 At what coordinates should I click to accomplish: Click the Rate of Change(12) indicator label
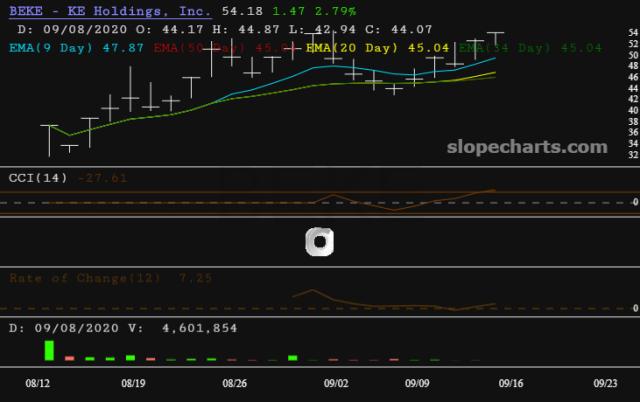[84, 278]
